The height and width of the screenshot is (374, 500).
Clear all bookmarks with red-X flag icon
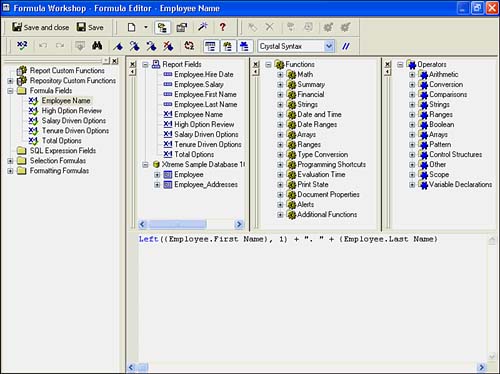[x=168, y=46]
